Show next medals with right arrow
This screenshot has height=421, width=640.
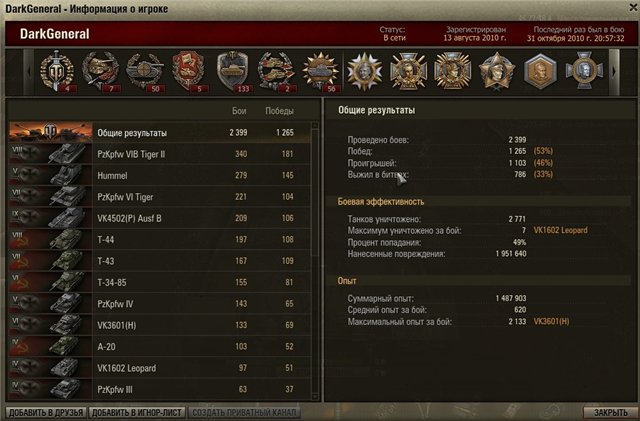coord(614,72)
